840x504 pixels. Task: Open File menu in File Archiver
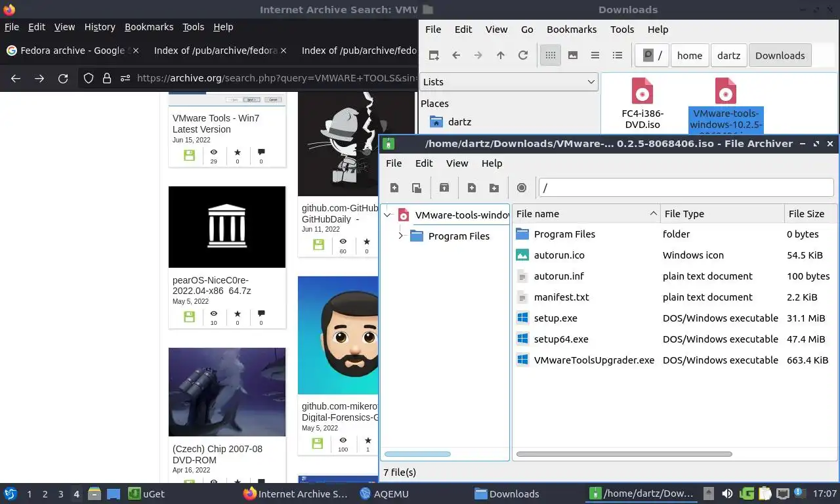(x=394, y=163)
